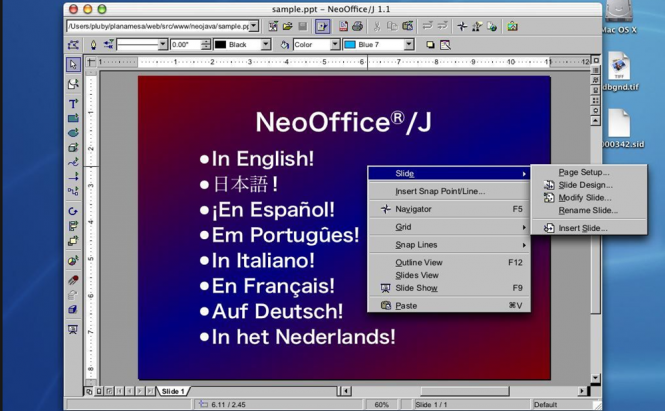This screenshot has height=411, width=665.
Task: Choose Insert Slide in submenu
Action: tap(589, 228)
